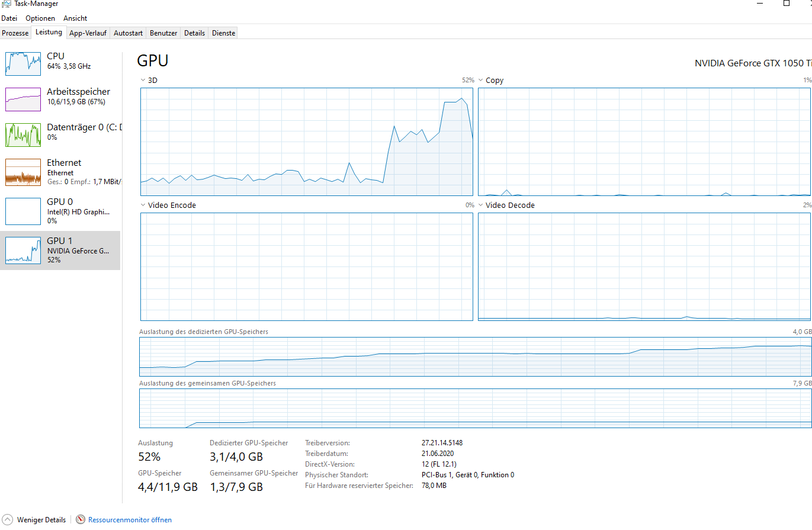Select Datenträger 0 disk graph entry
The width and height of the screenshot is (812, 530).
[23, 134]
